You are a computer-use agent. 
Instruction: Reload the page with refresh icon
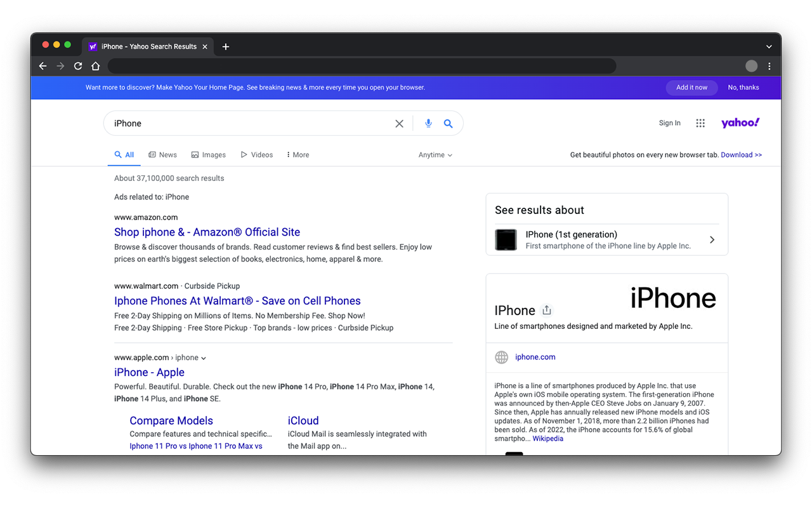78,66
